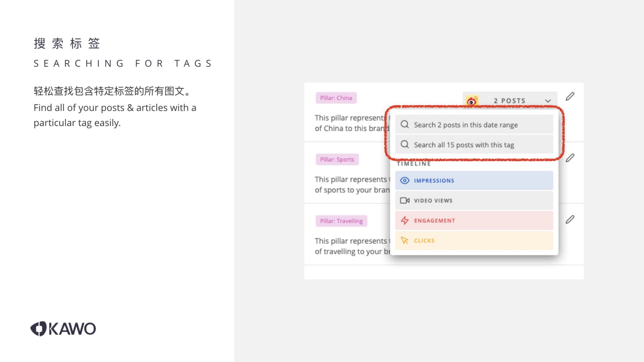Click the edit pencil for Pillar: Sports
The image size is (644, 362).
571,157
